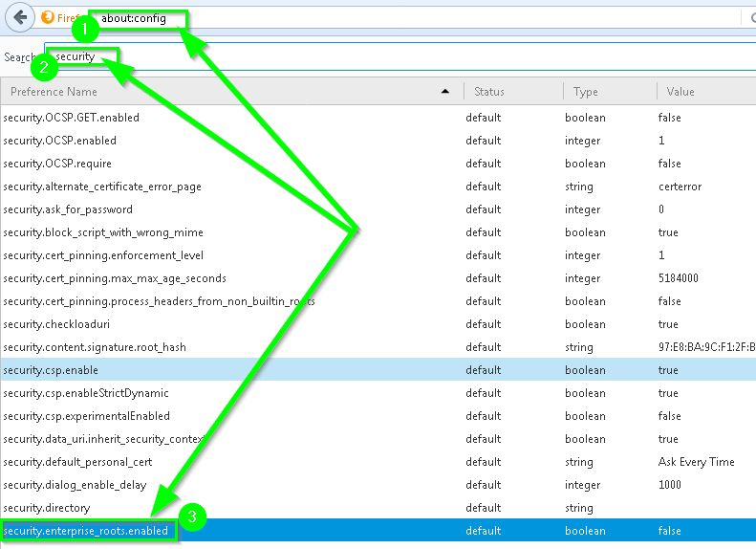Click false value of security.enterprise_roots.enabled
The image size is (756, 549).
pos(669,531)
